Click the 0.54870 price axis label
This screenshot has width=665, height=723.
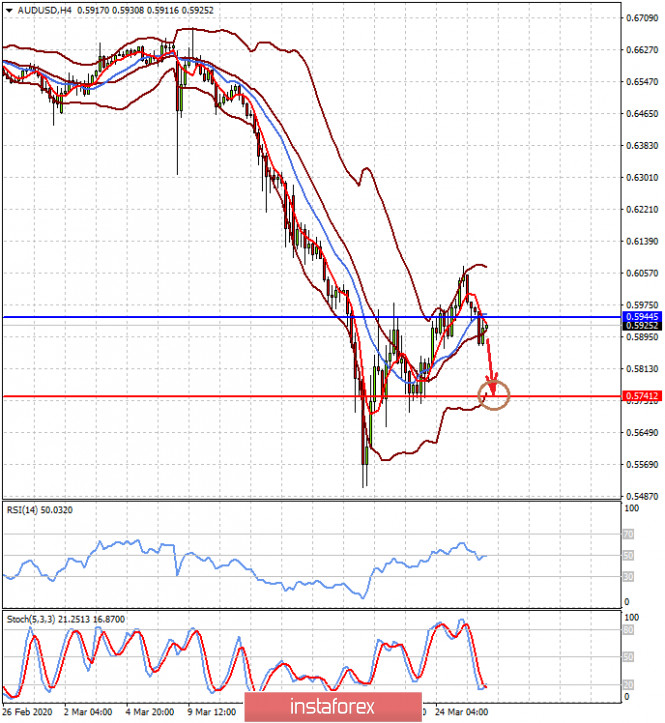(x=642, y=497)
